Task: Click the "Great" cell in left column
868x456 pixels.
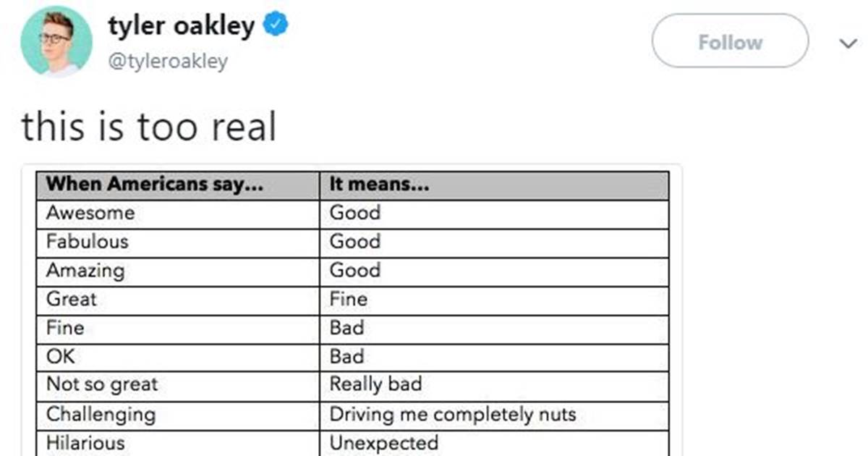Action: coord(72,299)
